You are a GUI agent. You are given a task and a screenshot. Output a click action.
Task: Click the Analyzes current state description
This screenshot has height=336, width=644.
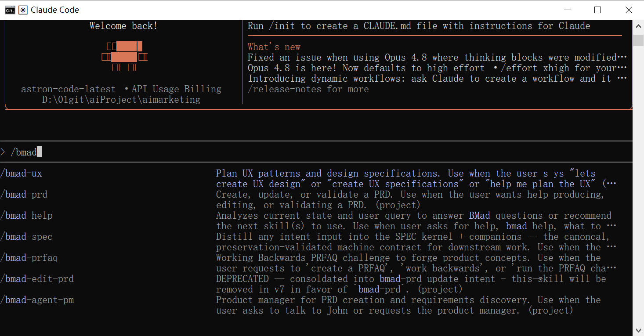point(416,221)
